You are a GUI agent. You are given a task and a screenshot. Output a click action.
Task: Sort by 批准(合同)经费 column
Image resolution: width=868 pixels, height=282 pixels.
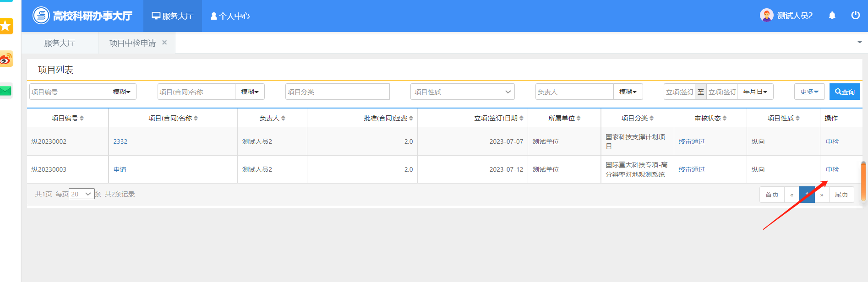(x=388, y=118)
